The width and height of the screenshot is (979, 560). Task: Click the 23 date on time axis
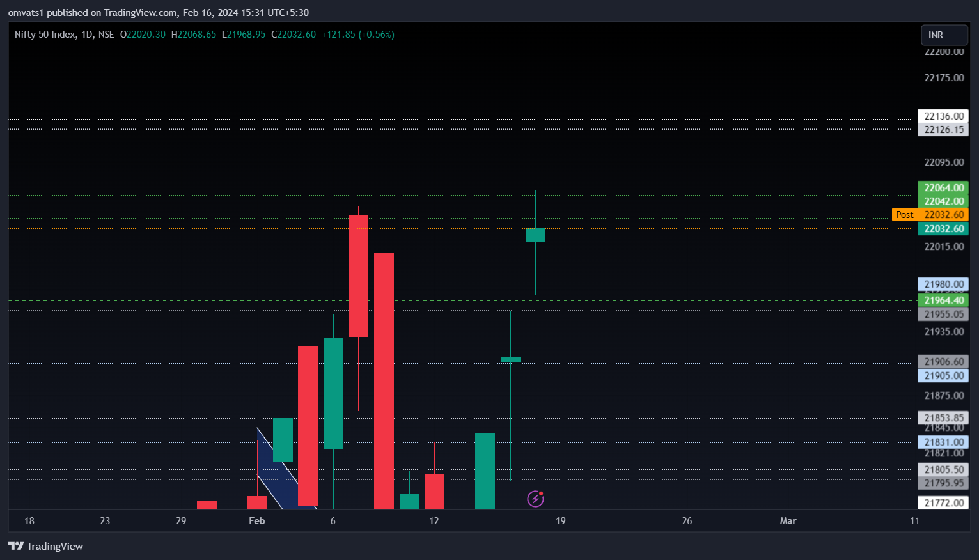[x=105, y=521]
